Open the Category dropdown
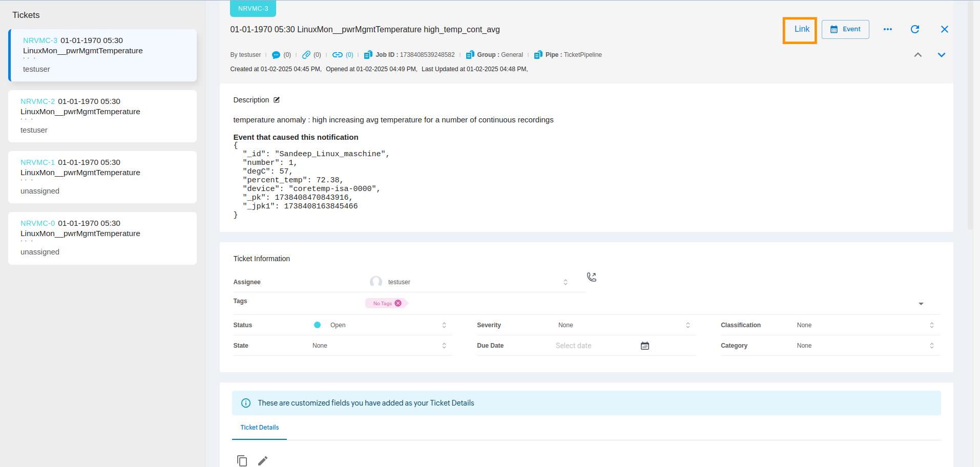 pos(866,346)
